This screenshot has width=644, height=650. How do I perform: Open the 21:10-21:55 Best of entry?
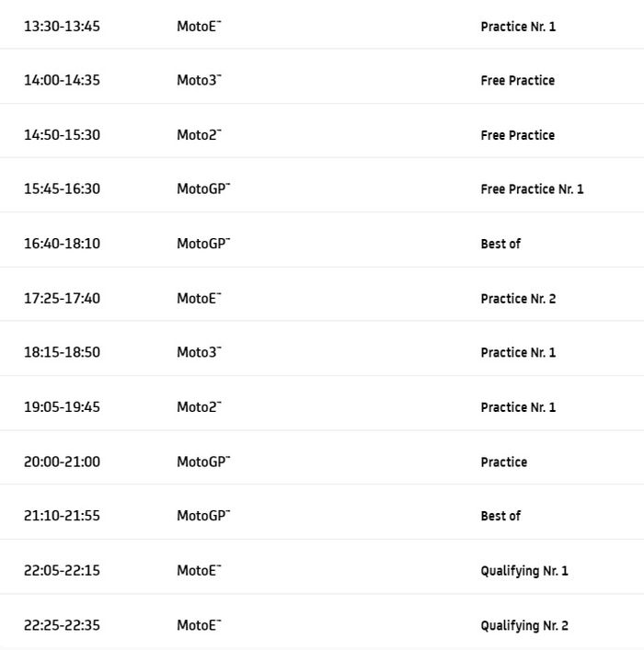(500, 517)
